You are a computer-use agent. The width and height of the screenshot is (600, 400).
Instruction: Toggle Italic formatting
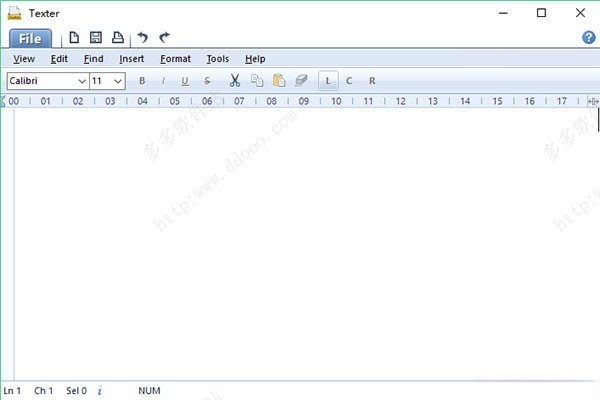pyautogui.click(x=164, y=81)
